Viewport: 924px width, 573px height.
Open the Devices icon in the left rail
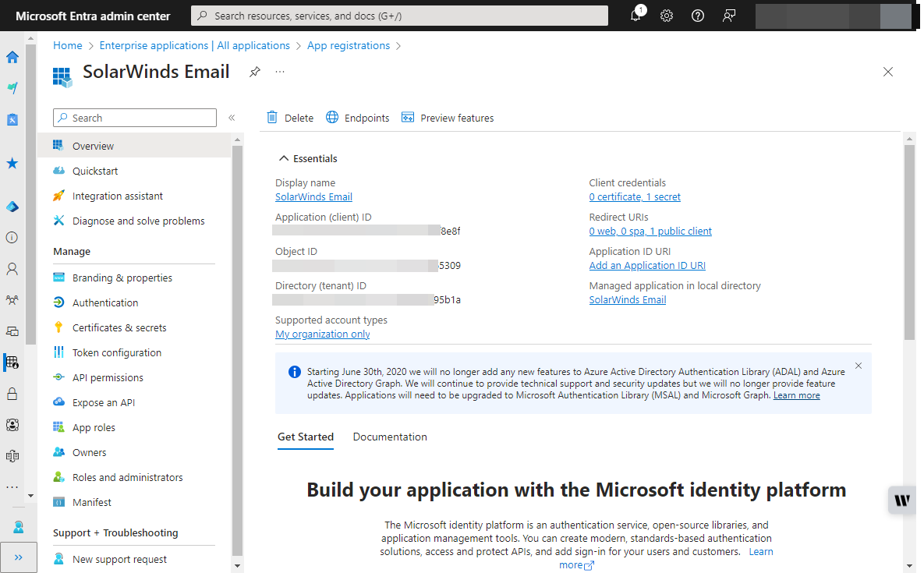coord(12,331)
